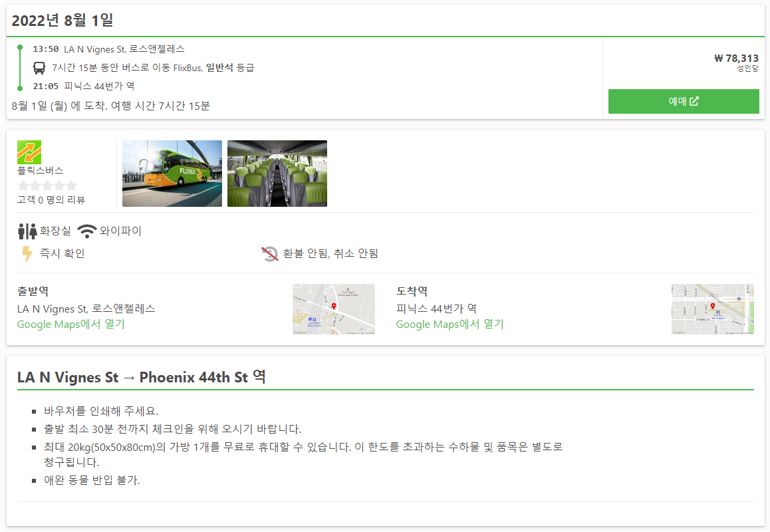
Task: Click the 최대 20kg baggage allowance bullet
Action: [x=303, y=454]
